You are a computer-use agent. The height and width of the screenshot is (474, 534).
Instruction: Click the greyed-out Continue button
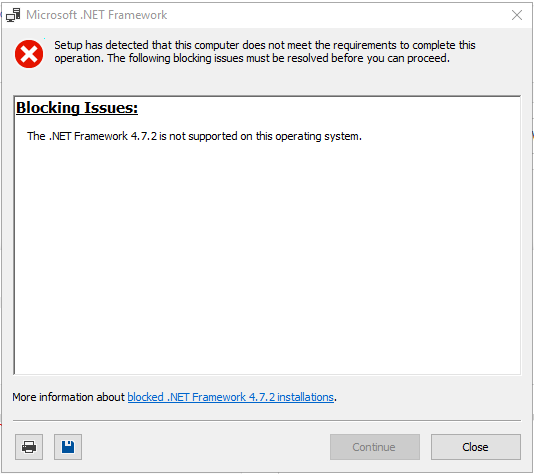point(375,447)
